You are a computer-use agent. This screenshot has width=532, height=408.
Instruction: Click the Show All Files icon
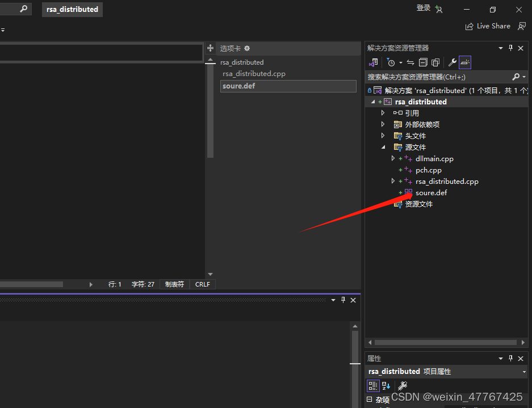(435, 62)
